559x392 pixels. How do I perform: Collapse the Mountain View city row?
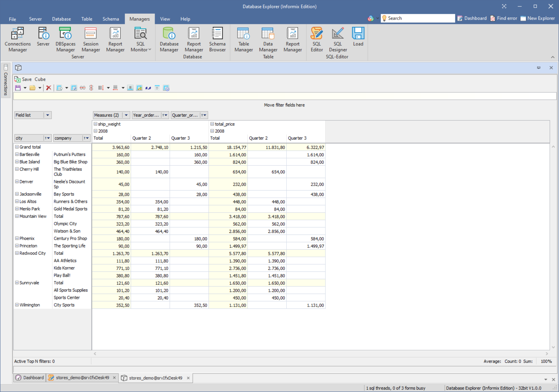(x=17, y=216)
